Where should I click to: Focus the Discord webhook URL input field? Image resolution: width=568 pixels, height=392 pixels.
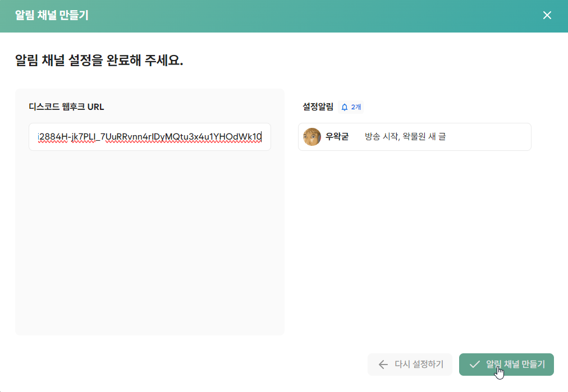[x=150, y=137]
